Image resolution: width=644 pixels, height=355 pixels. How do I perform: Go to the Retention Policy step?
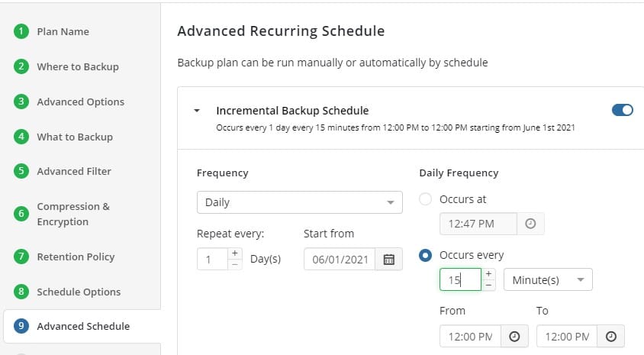(76, 257)
